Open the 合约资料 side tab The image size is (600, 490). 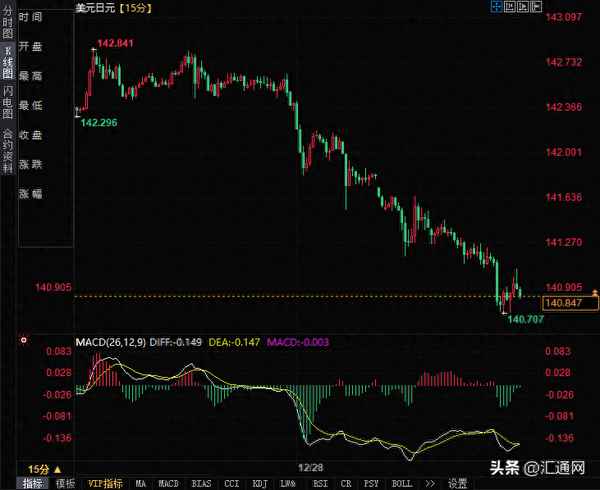[9, 150]
